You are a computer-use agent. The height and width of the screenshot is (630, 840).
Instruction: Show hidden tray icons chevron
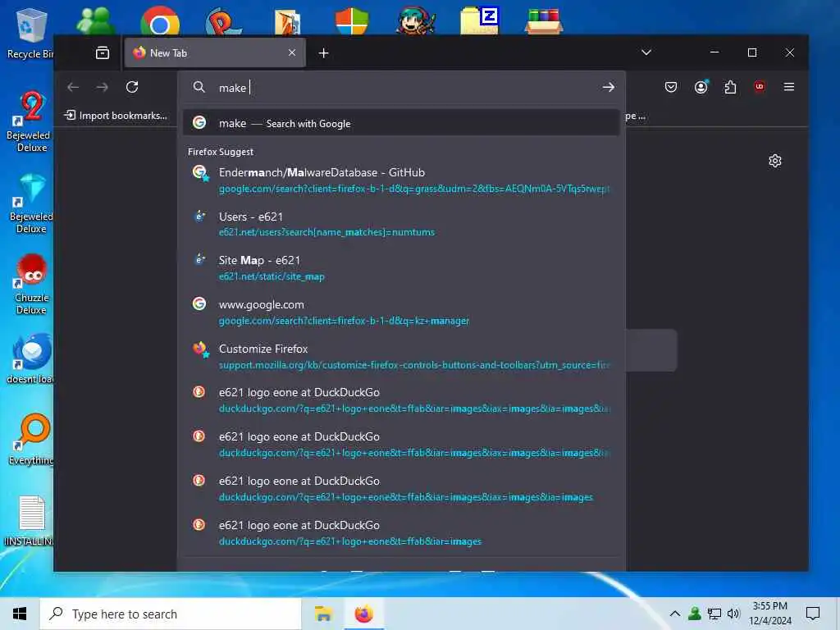[x=675, y=614]
